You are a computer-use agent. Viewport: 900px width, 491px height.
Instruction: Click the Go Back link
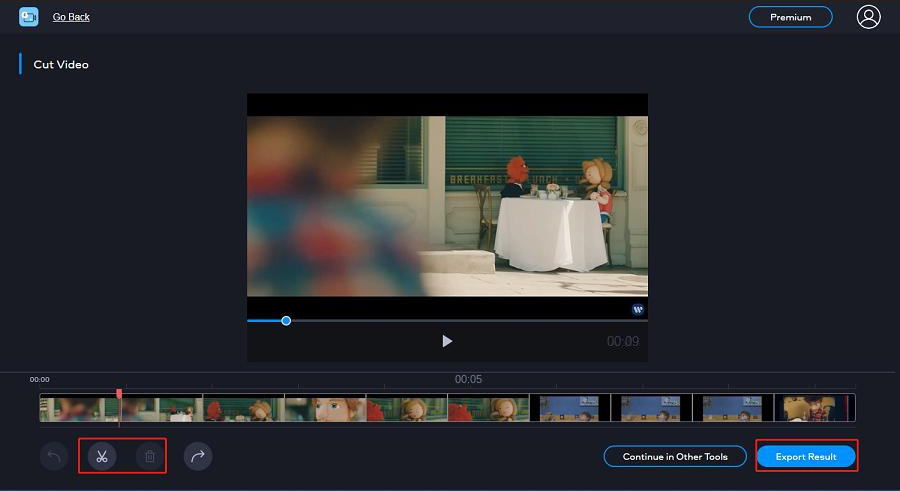[71, 17]
